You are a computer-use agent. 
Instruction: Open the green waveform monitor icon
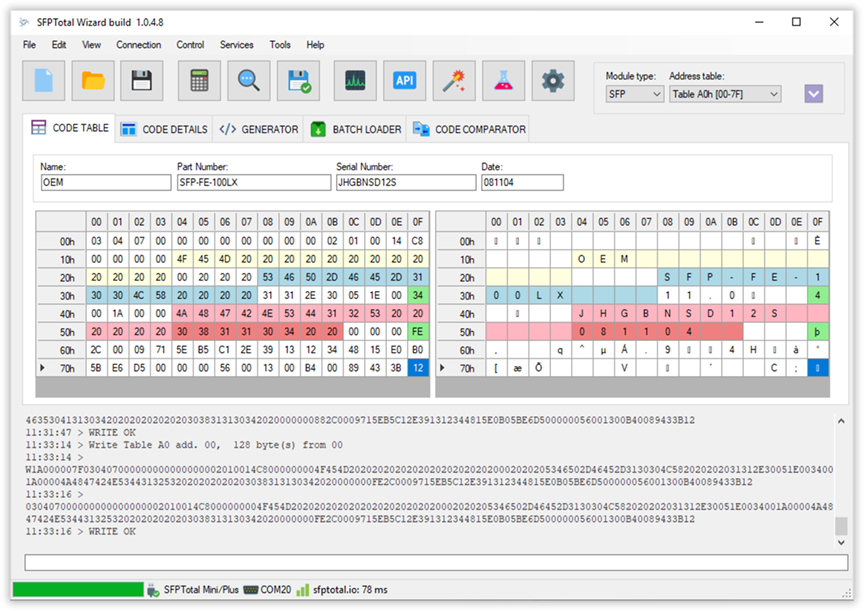356,81
